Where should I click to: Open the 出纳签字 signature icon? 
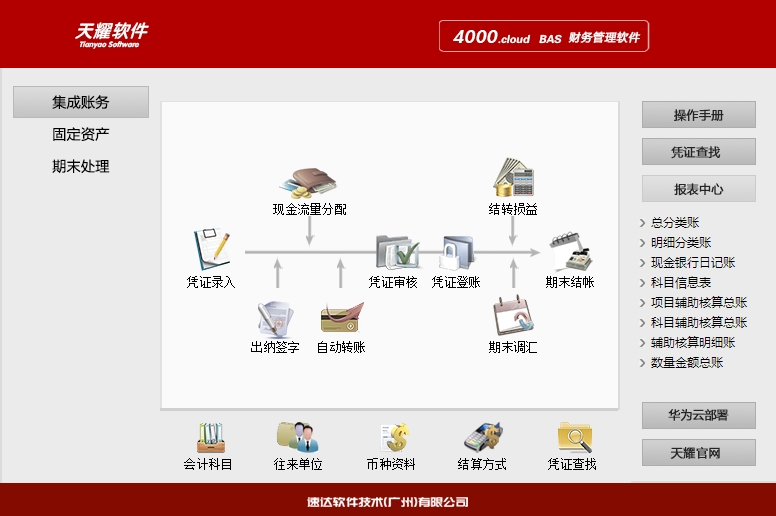(276, 319)
